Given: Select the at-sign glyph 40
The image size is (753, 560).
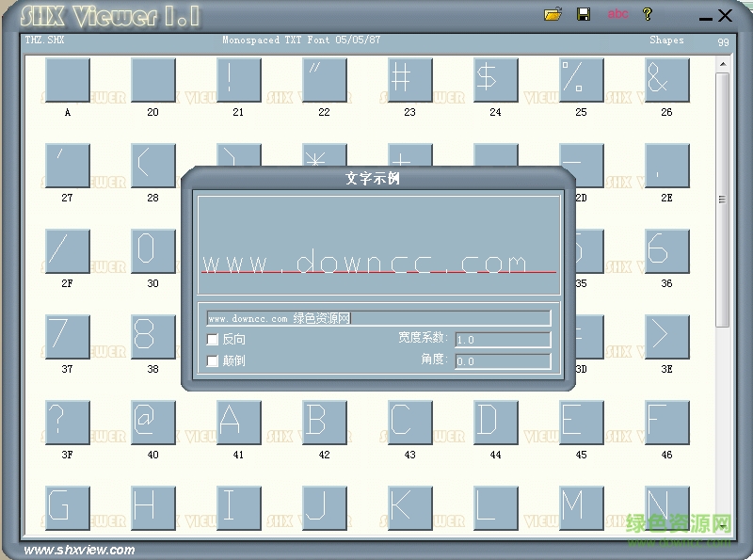Looking at the screenshot, I should point(153,423).
